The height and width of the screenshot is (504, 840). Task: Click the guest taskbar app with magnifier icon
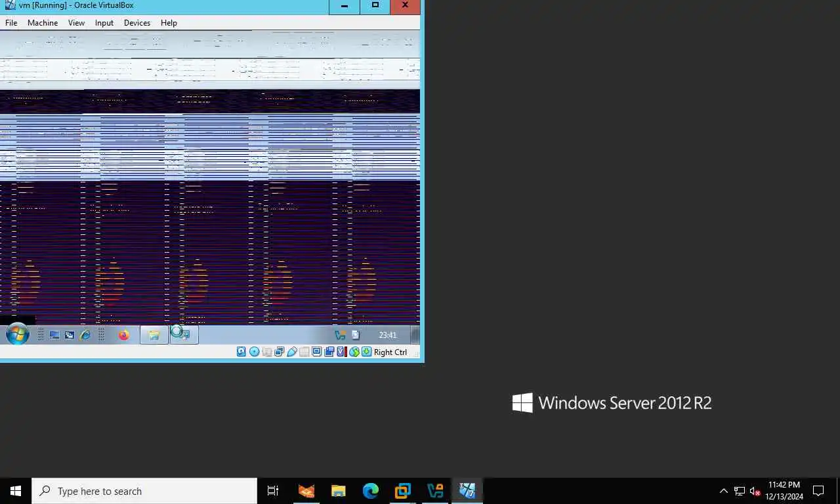tap(184, 335)
